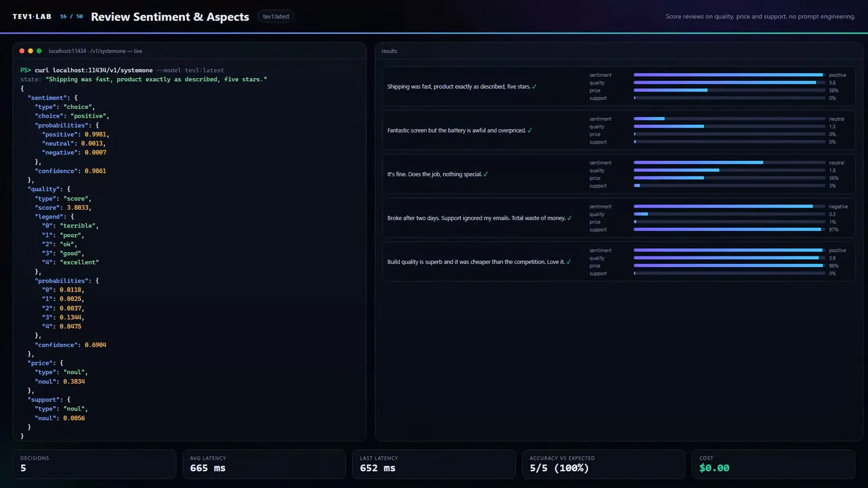Click the red dot in the terminal title bar

[22, 51]
